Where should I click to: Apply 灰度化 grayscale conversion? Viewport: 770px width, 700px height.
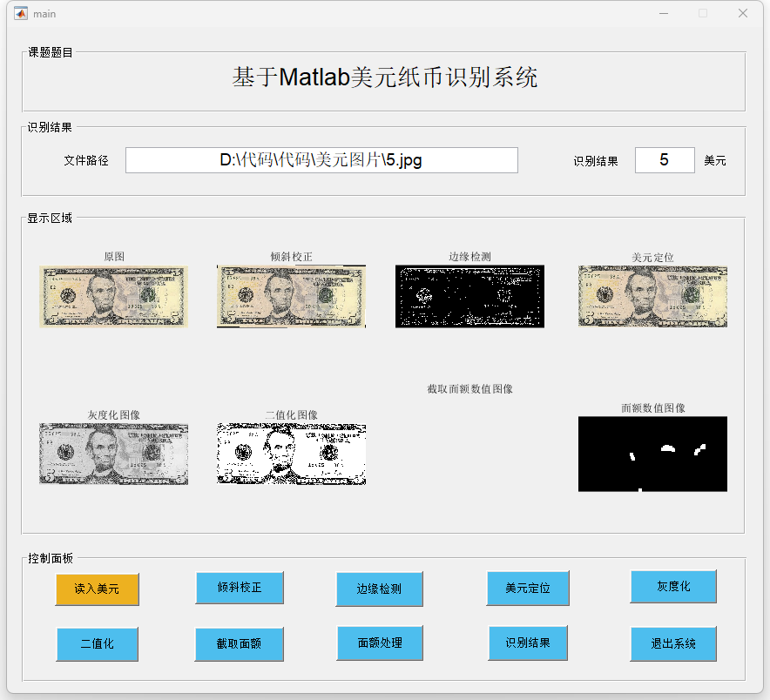click(673, 586)
